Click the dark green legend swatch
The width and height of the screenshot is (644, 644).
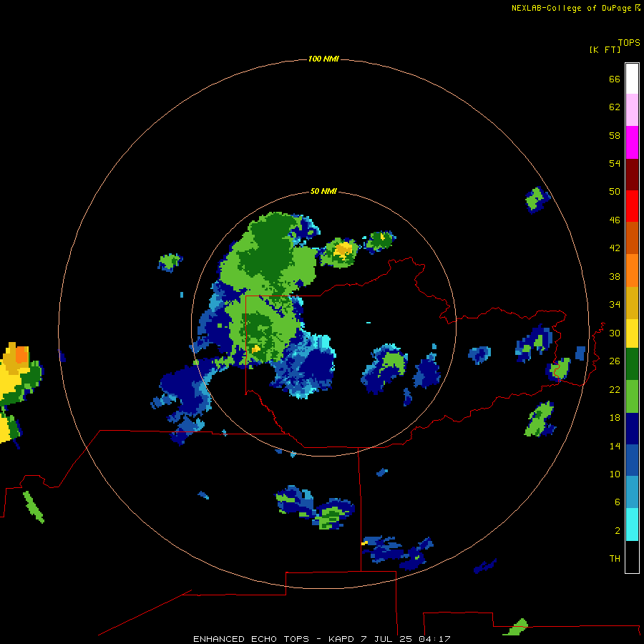tap(632, 364)
